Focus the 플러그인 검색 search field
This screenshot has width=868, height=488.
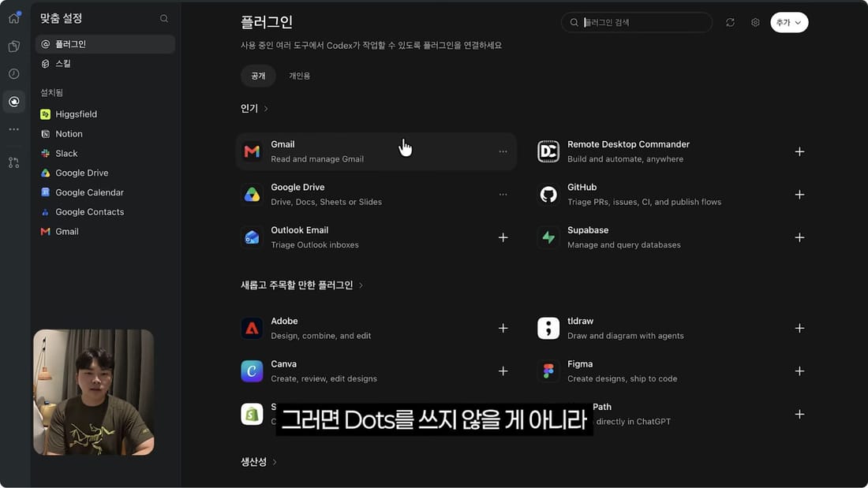click(x=637, y=22)
